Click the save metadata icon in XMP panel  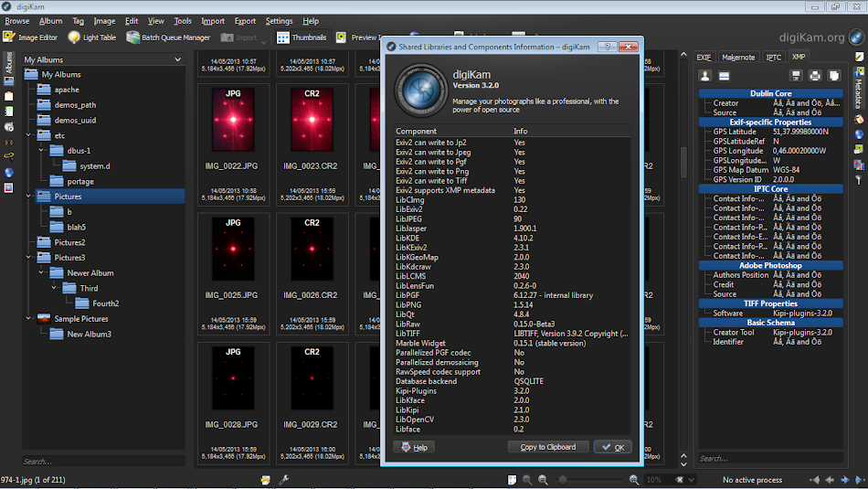tap(798, 76)
